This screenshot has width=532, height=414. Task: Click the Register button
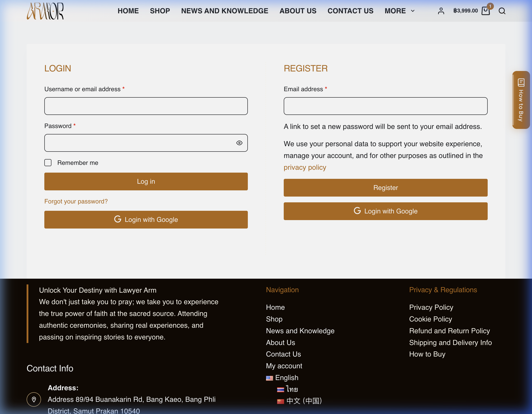tap(385, 188)
